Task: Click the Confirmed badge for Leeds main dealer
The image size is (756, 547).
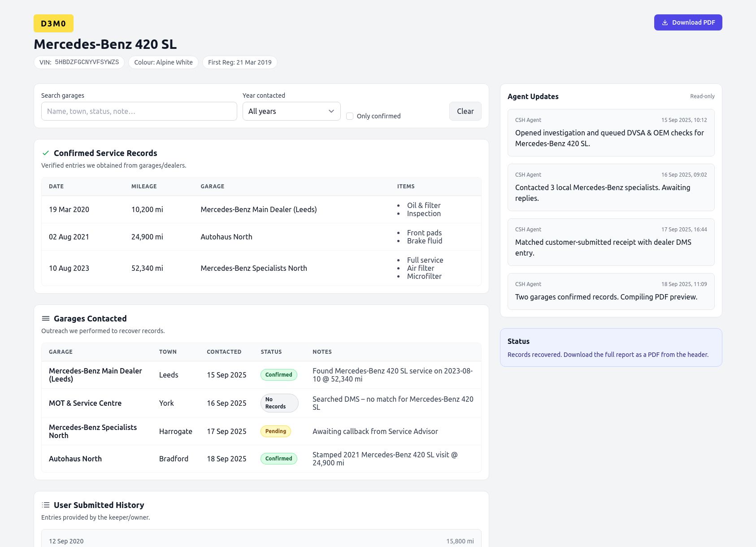Action: click(278, 375)
